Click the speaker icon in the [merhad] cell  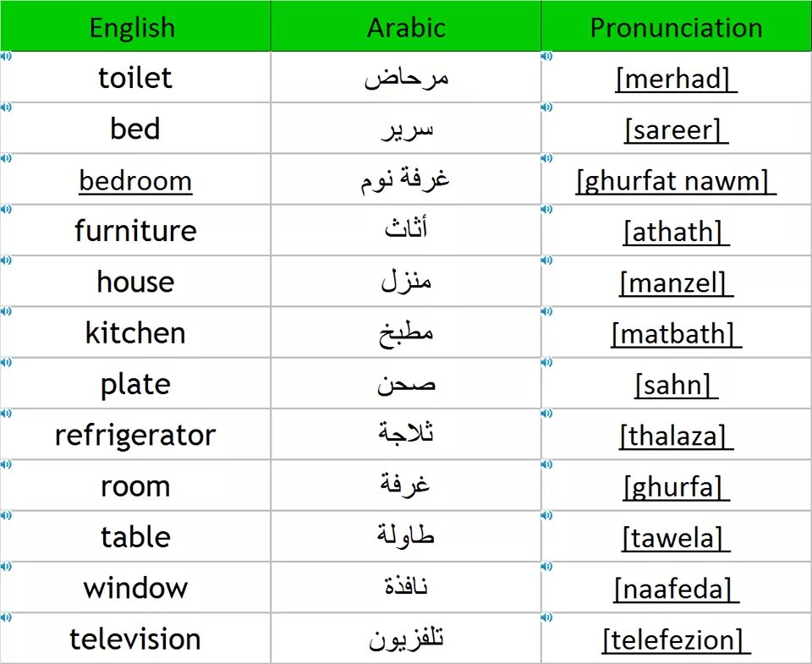[x=547, y=57]
